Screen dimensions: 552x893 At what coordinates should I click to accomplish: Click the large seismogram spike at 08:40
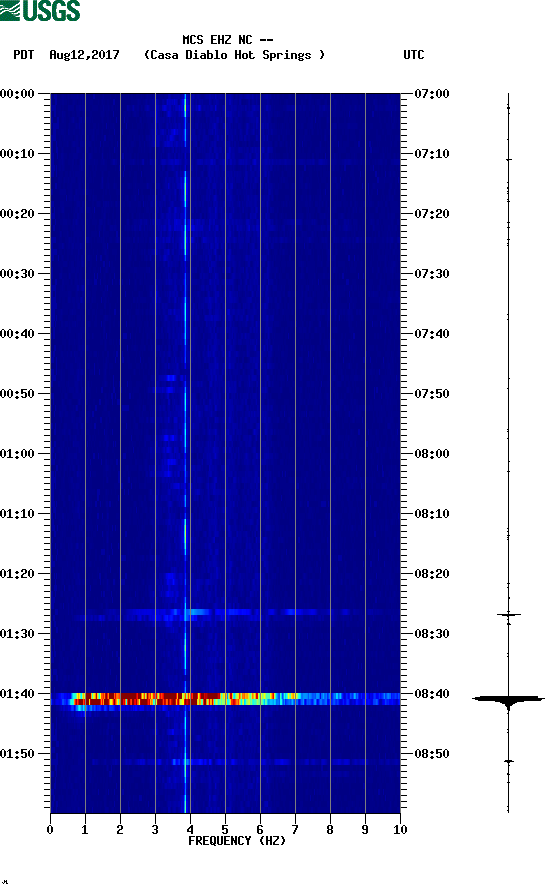click(x=508, y=699)
